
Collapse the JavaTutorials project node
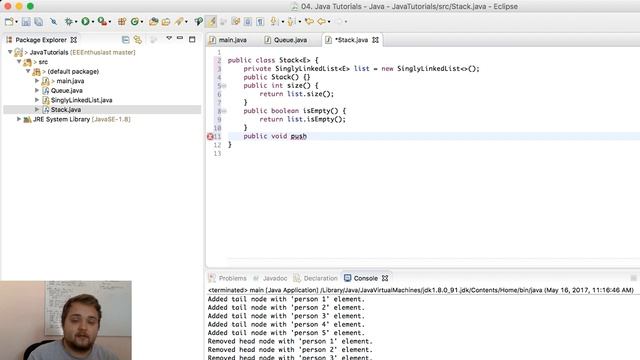(x=10, y=52)
